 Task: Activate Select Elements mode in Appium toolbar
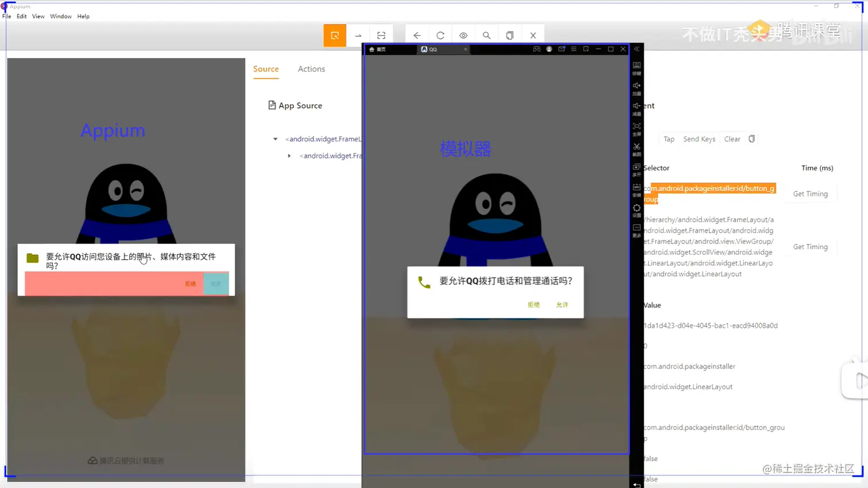click(335, 36)
